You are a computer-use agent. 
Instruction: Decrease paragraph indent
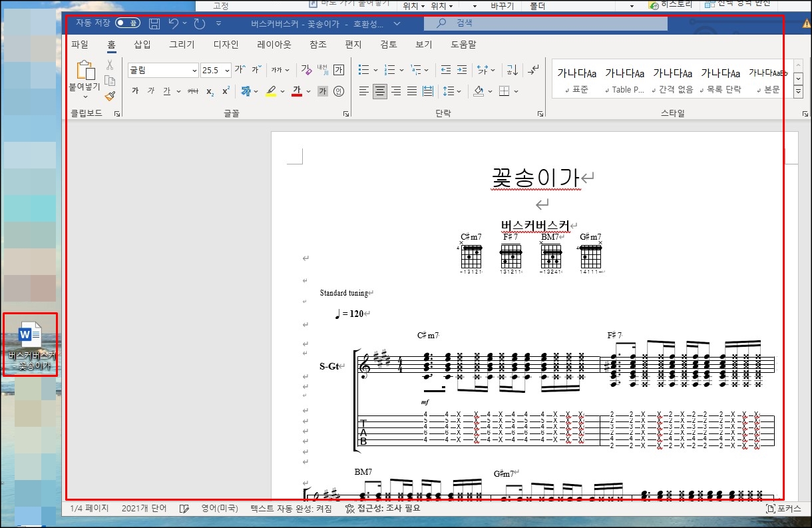[446, 69]
